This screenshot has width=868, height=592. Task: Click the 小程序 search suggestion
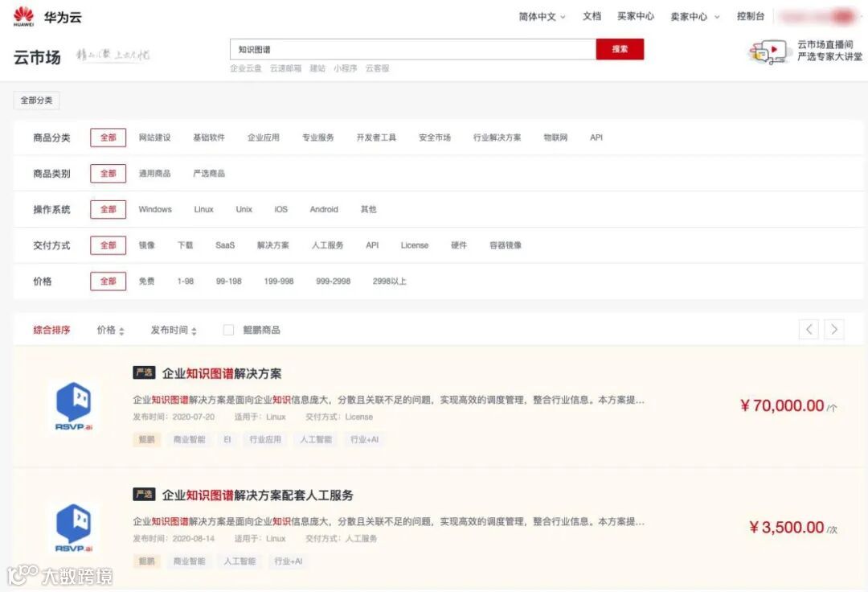(x=345, y=68)
